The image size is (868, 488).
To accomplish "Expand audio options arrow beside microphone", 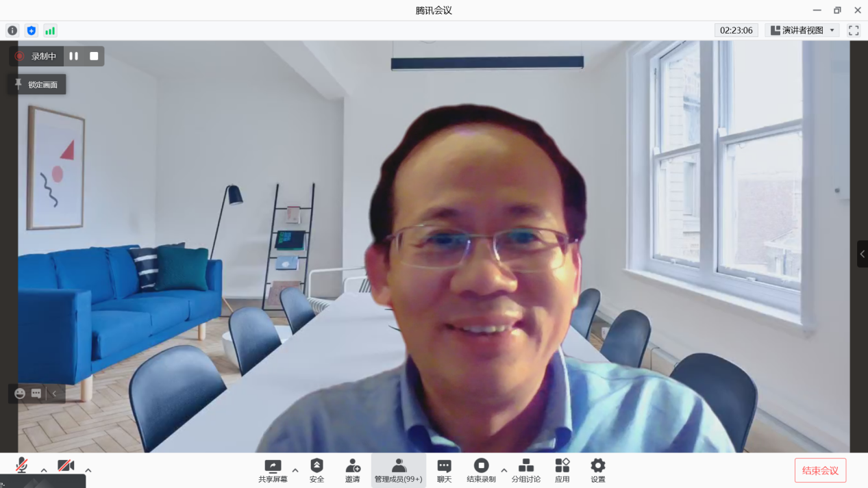I will tap(44, 470).
